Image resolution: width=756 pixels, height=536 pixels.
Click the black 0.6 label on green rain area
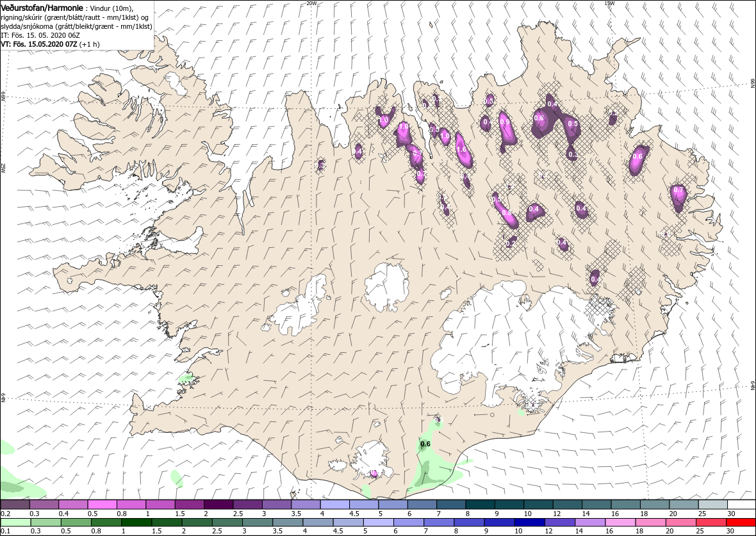click(x=425, y=444)
